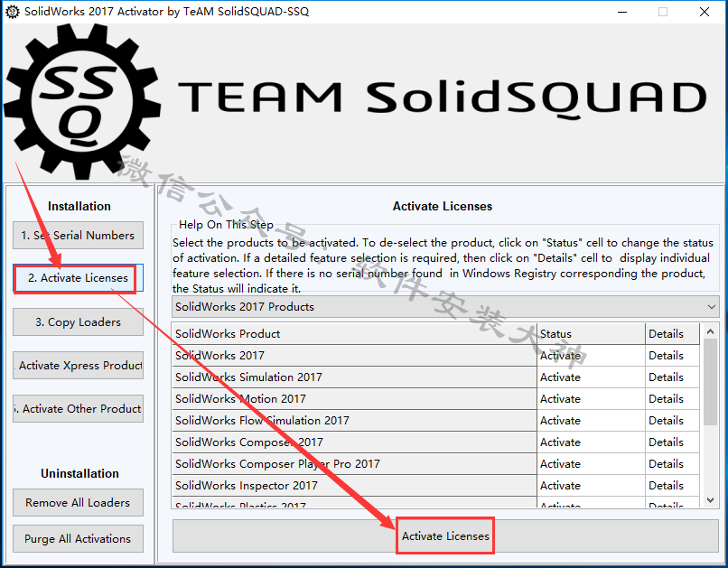
Task: Toggle Status for SolidWorks Flow Simulation 2017
Action: [591, 421]
